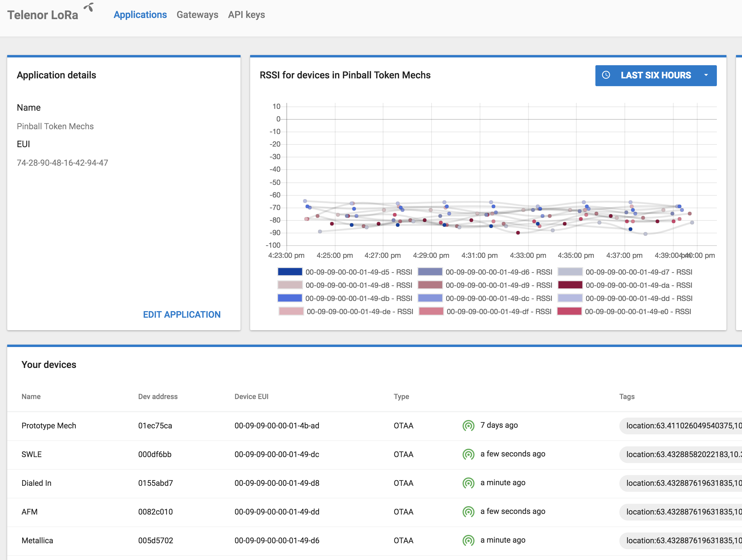Toggle the 49-d6 RSSI legend swatch
The height and width of the screenshot is (560, 742).
[x=430, y=272]
